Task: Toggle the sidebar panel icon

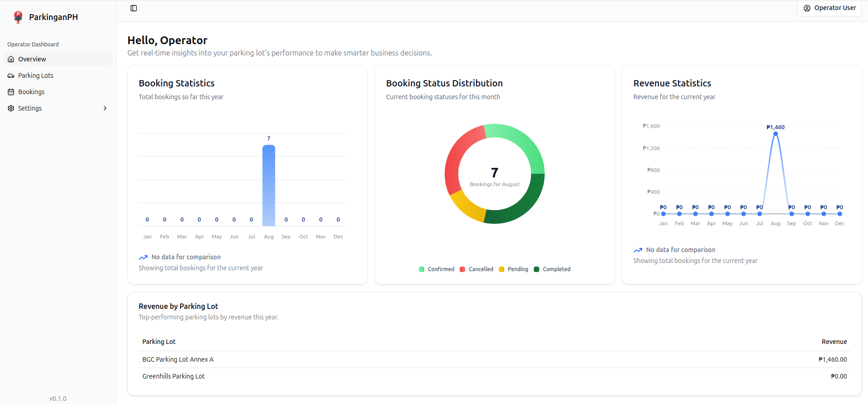Action: coord(134,8)
